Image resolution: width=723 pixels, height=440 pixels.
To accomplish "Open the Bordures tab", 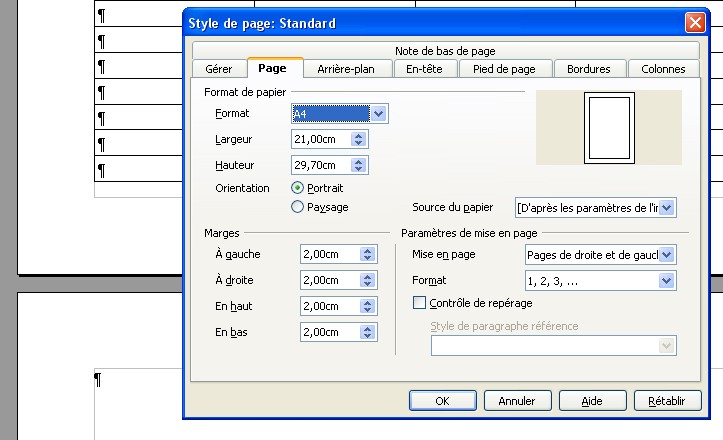I will click(590, 69).
